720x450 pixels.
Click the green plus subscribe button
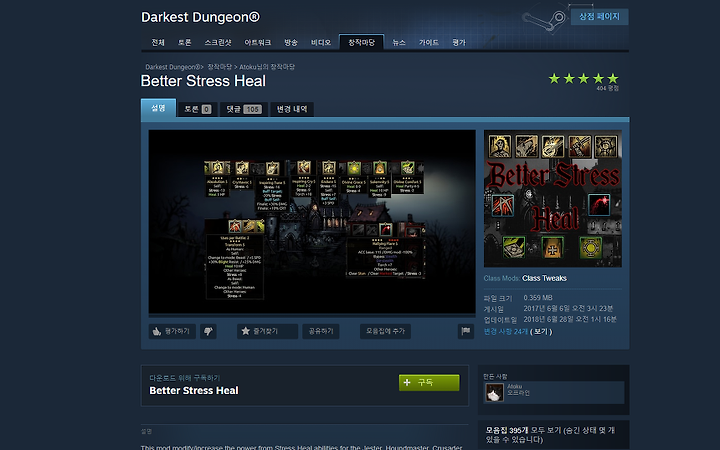click(429, 382)
